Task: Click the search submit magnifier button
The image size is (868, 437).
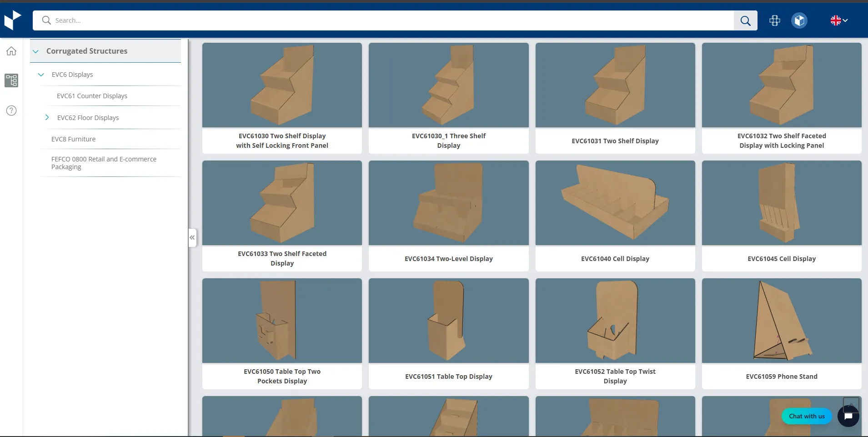Action: pyautogui.click(x=745, y=20)
